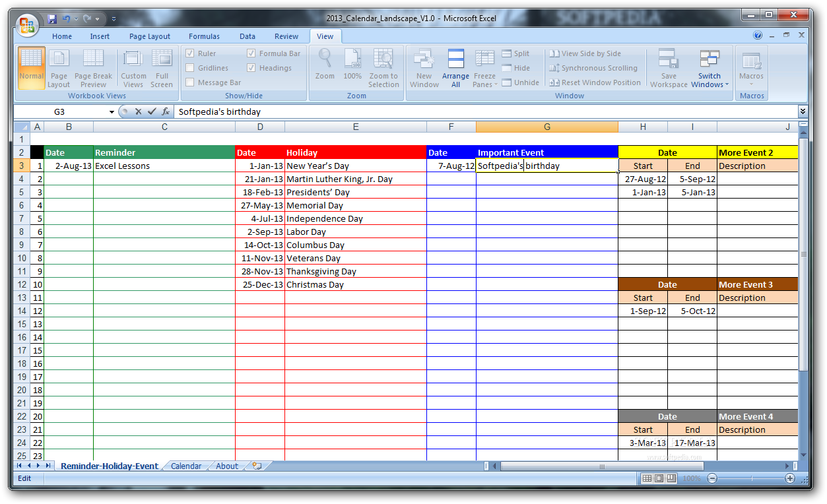Split the worksheet window

[x=516, y=53]
